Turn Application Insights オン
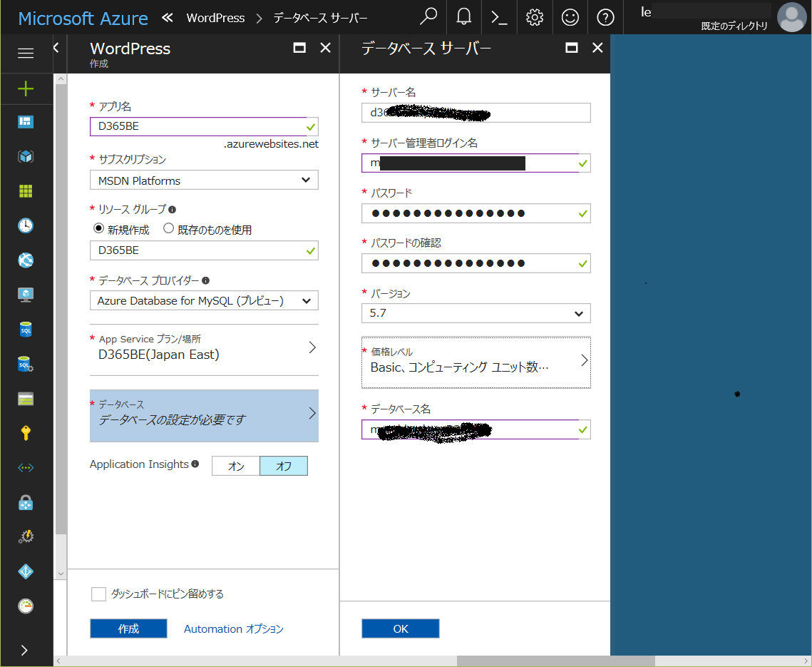The image size is (812, 667). 236,466
